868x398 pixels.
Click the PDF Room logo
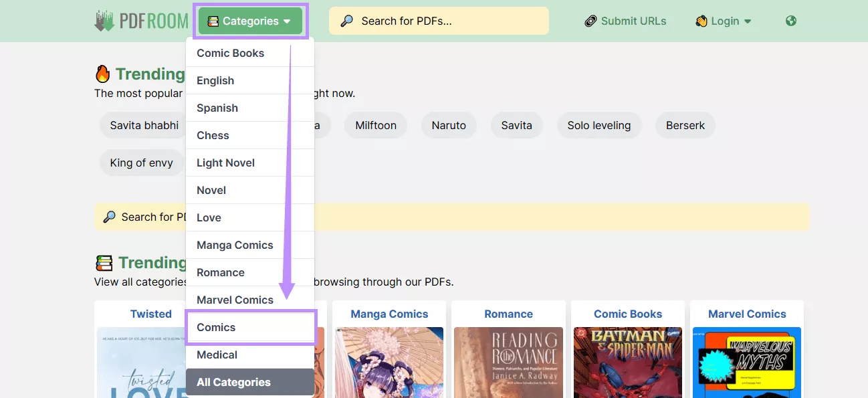(141, 21)
